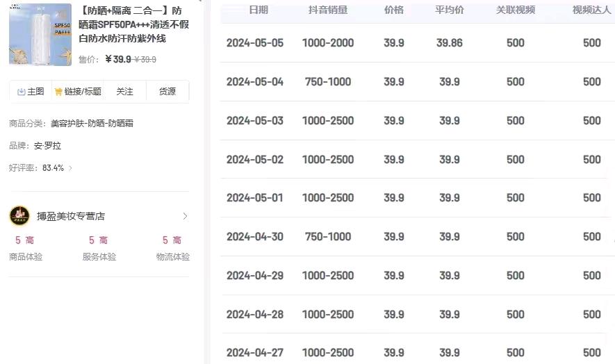Click sales 750-1000 in the 2024-05-04 row
This screenshot has height=364, width=615.
[328, 81]
